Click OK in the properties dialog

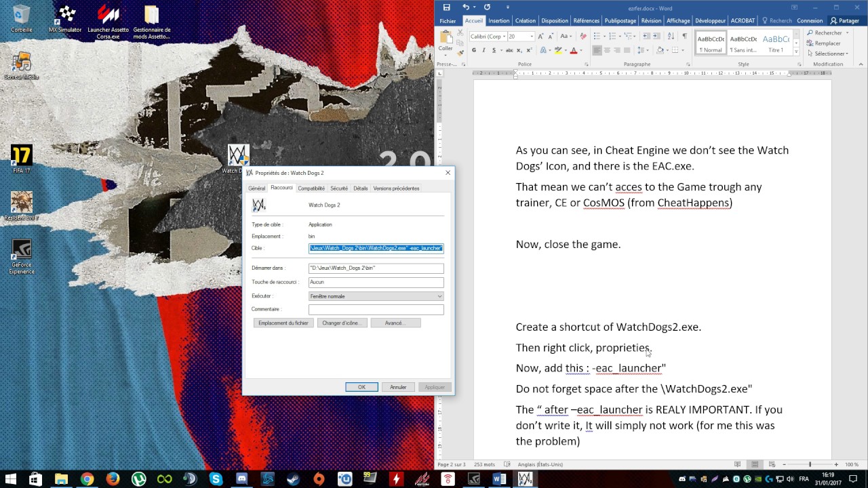point(361,387)
